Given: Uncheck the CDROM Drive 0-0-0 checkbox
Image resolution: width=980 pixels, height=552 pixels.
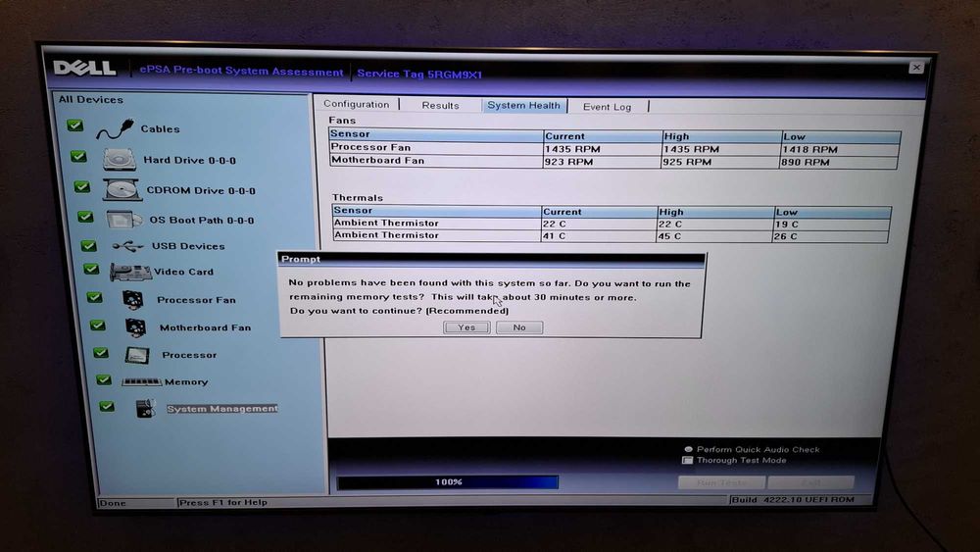Looking at the screenshot, I should [82, 186].
